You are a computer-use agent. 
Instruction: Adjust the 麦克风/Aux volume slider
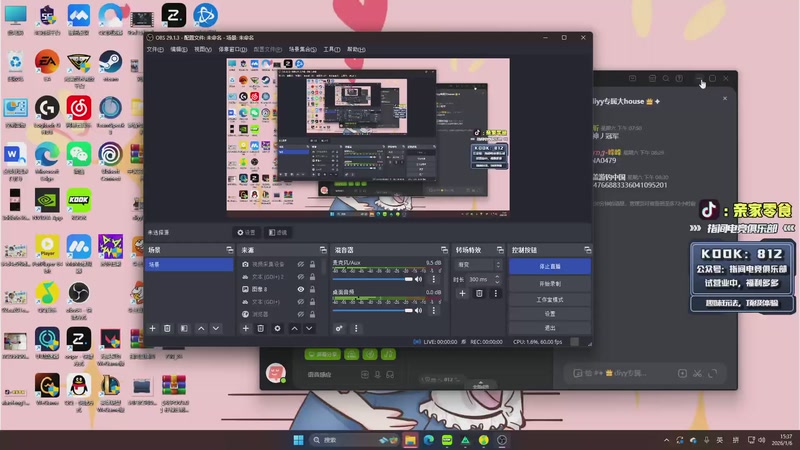[x=372, y=279]
